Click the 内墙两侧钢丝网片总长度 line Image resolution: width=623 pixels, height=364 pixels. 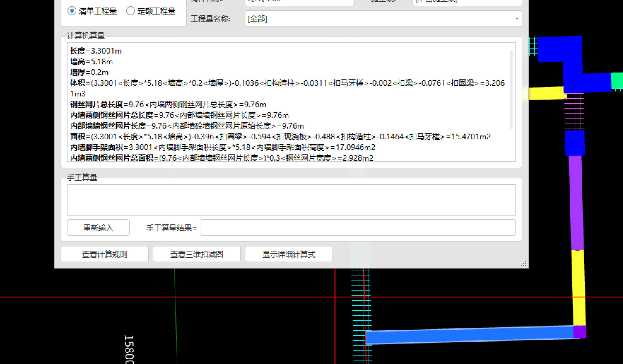[x=179, y=115]
